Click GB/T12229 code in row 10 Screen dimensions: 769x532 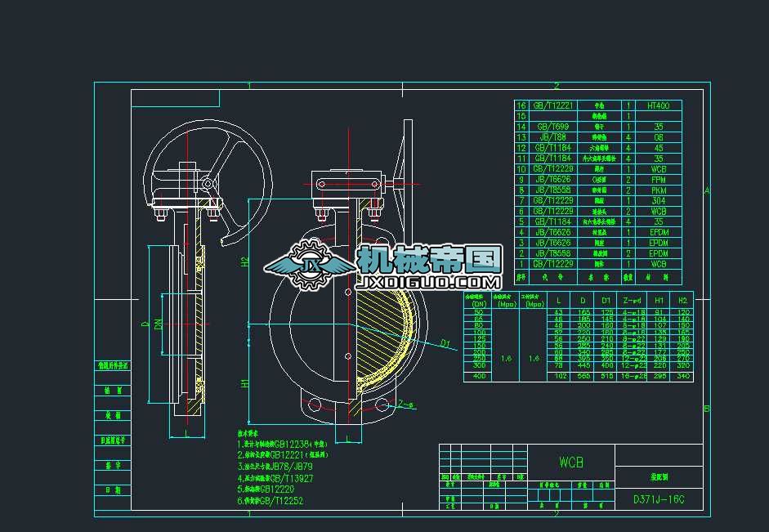click(x=553, y=168)
